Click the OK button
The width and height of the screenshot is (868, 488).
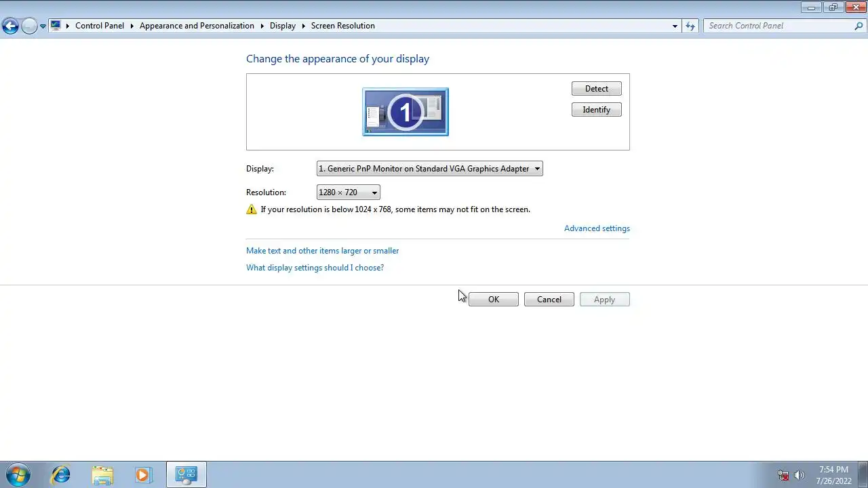pos(494,300)
